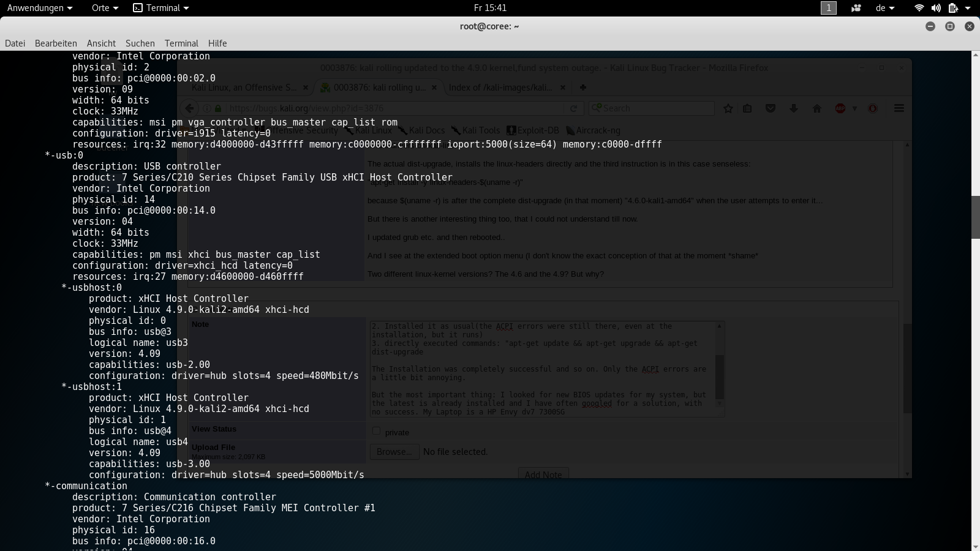Maximize the root@coree terminal window
980x551 pixels.
click(x=950, y=26)
